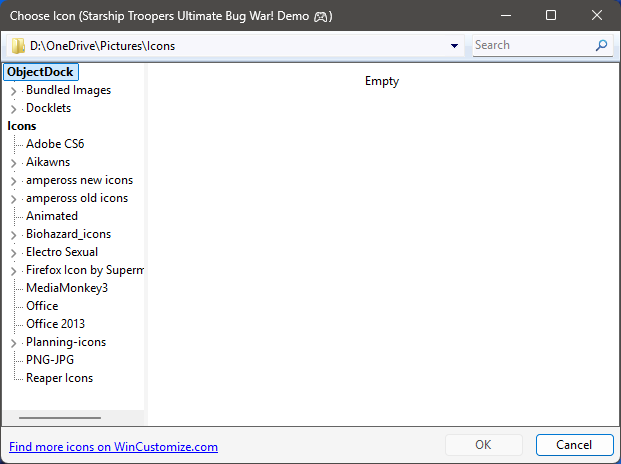Open the MediaMonkey3 icon folder

point(66,288)
